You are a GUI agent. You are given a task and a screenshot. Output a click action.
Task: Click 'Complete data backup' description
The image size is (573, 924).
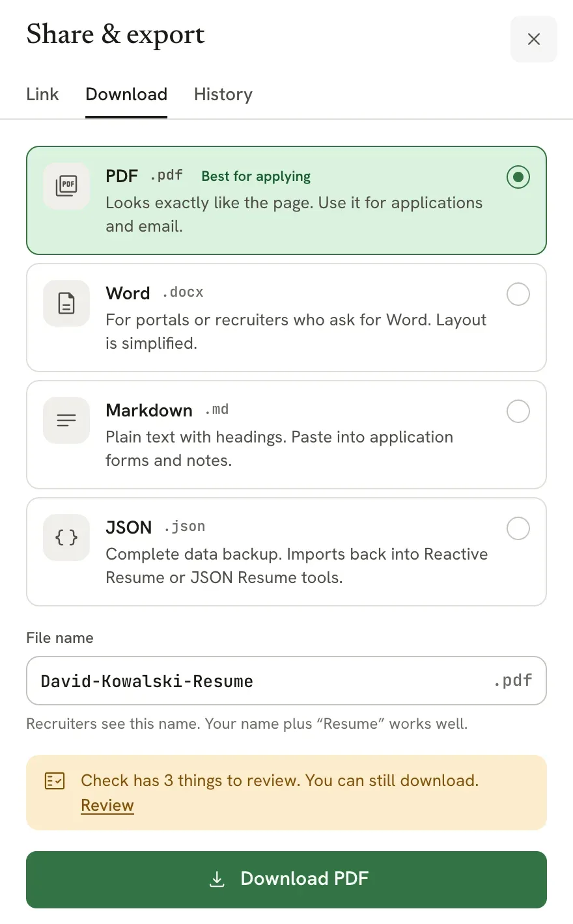(x=297, y=566)
